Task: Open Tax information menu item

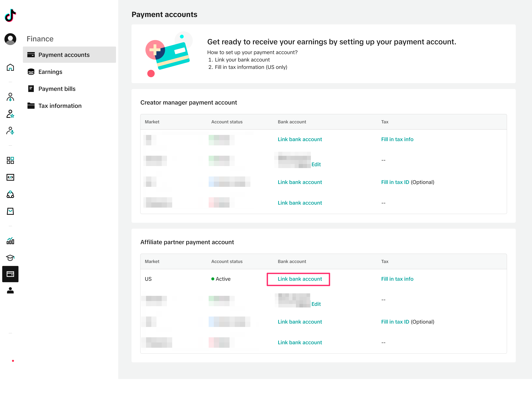Action: [60, 106]
